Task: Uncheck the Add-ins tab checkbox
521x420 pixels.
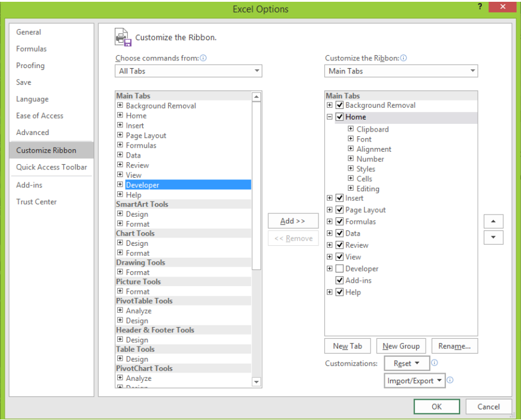Action: pyautogui.click(x=339, y=280)
